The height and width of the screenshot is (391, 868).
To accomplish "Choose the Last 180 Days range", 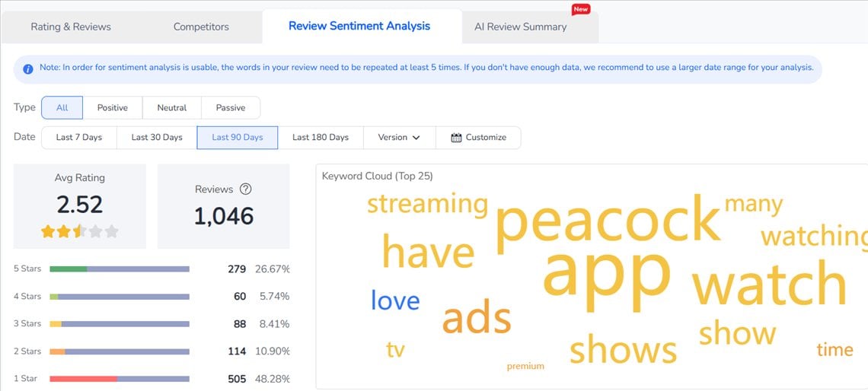I will pos(321,138).
